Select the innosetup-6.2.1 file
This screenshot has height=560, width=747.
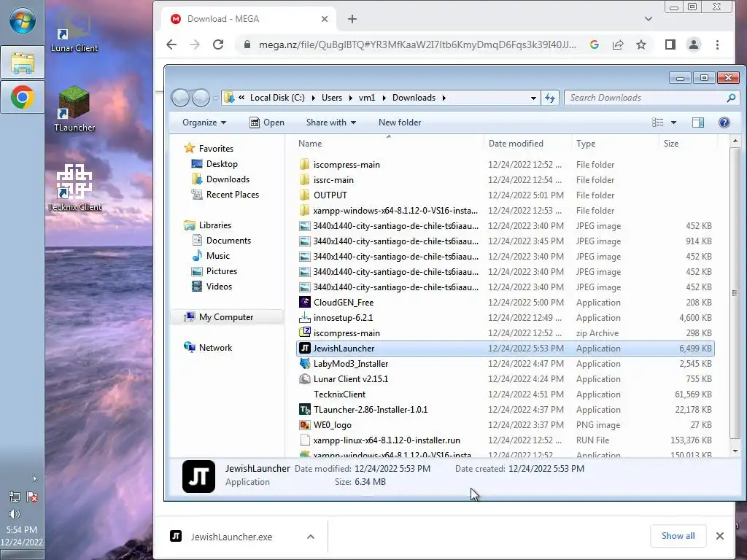505,318
